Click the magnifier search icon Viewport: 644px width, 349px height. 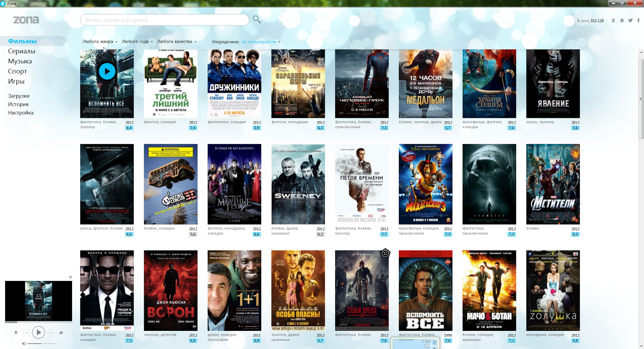tap(256, 19)
